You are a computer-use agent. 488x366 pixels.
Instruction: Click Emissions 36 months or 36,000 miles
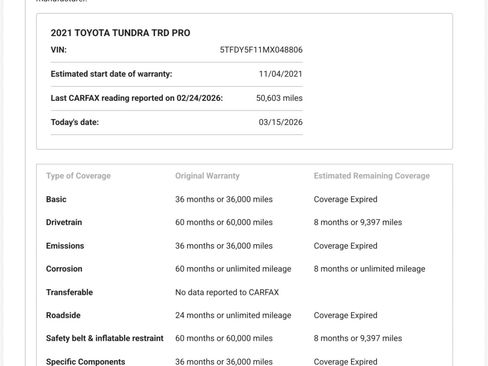point(224,246)
